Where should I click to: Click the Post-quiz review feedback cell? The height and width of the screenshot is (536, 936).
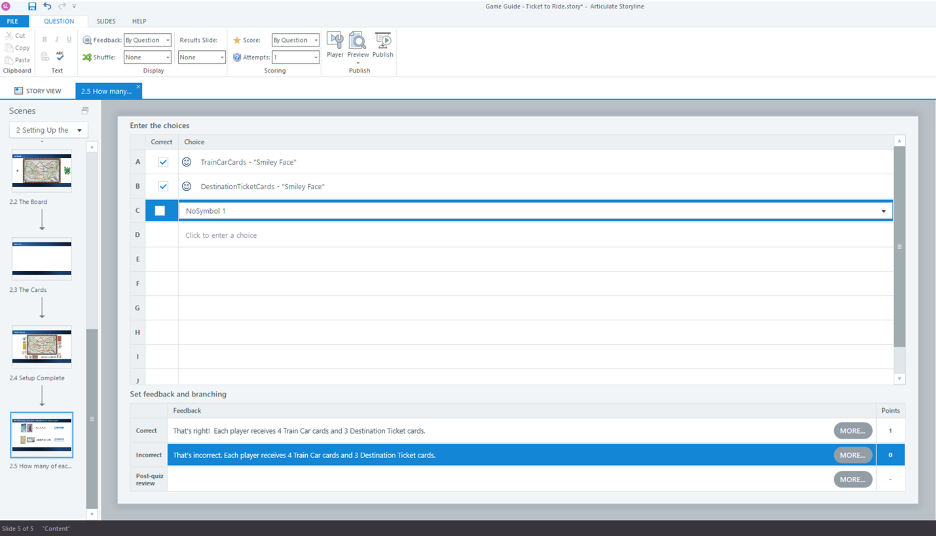click(x=522, y=479)
